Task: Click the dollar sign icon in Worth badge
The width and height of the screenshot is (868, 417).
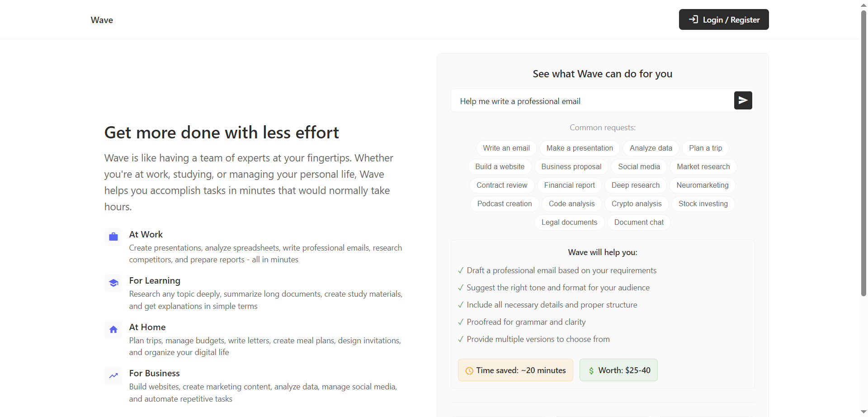Action: coord(591,371)
